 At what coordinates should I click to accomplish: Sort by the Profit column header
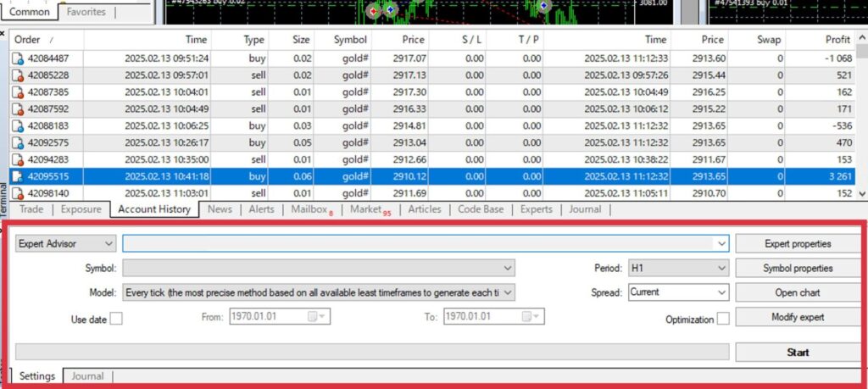point(821,40)
